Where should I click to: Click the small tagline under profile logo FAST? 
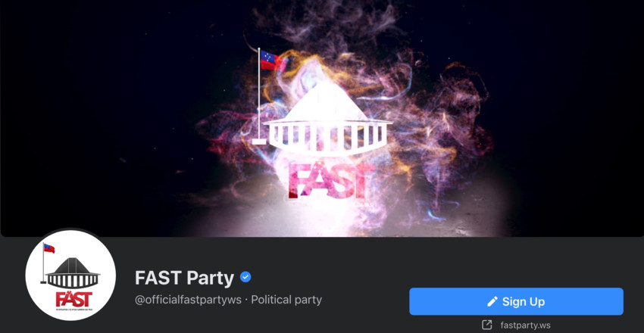(x=74, y=310)
